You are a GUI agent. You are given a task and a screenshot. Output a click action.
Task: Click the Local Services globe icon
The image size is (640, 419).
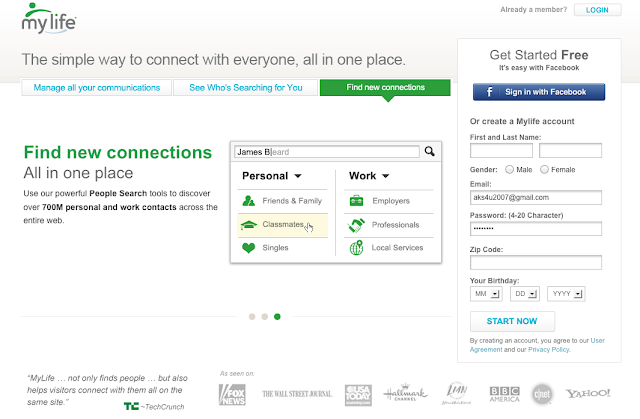coord(356,247)
